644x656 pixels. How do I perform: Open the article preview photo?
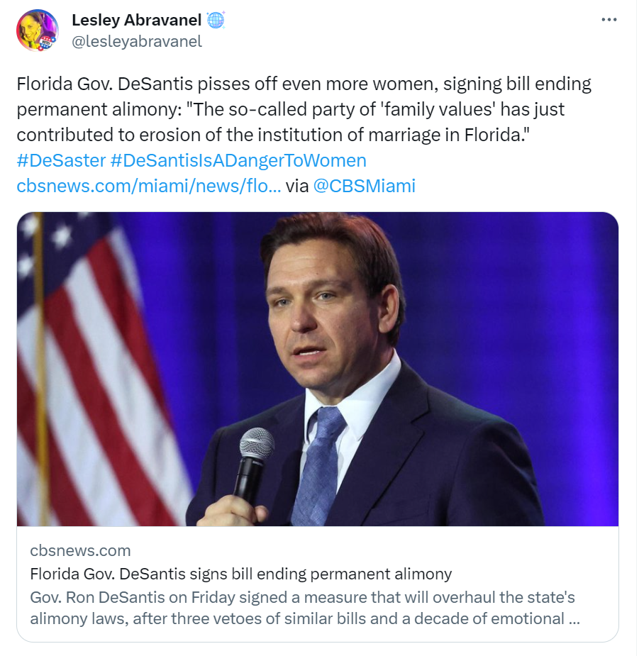pyautogui.click(x=318, y=369)
